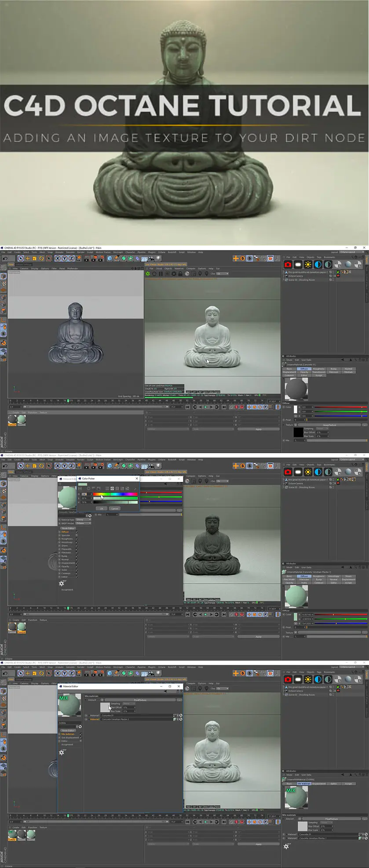Click green Play button in ImageTexture window timeline

coord(205,407)
